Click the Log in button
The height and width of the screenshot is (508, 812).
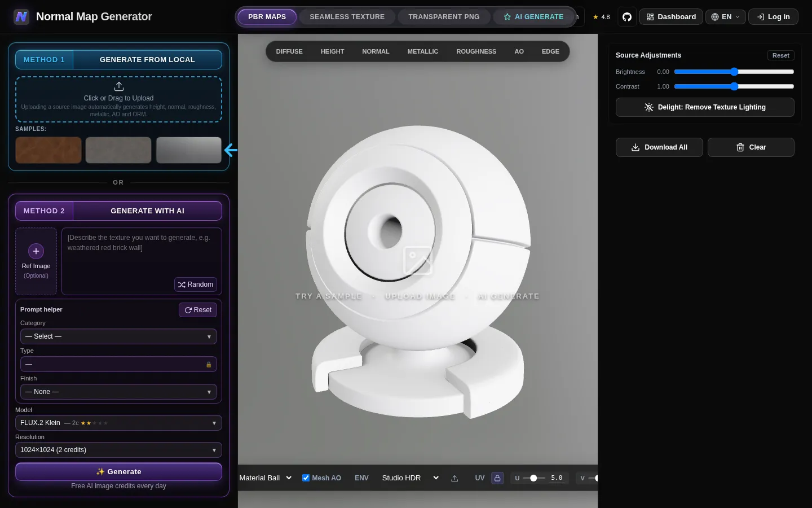click(x=773, y=17)
